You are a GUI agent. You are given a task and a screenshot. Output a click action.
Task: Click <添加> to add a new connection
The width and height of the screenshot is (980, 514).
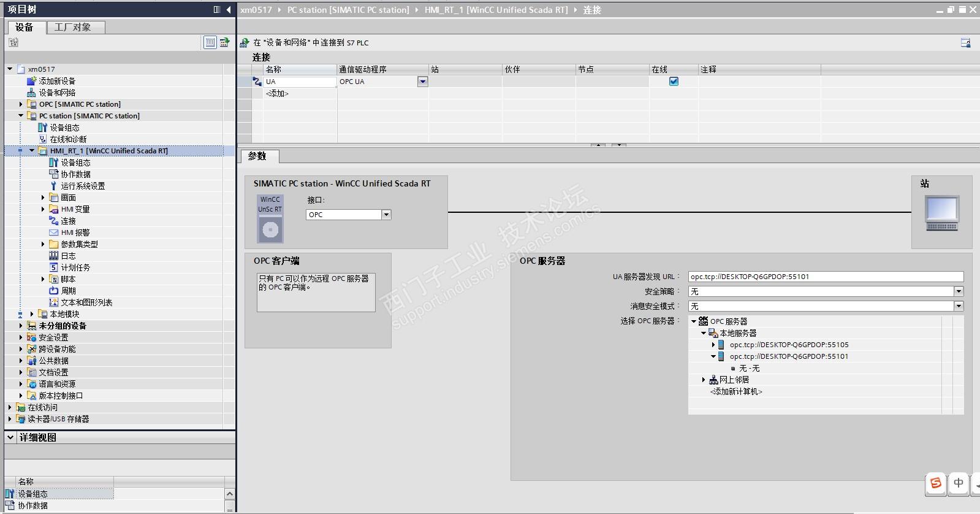pos(277,93)
